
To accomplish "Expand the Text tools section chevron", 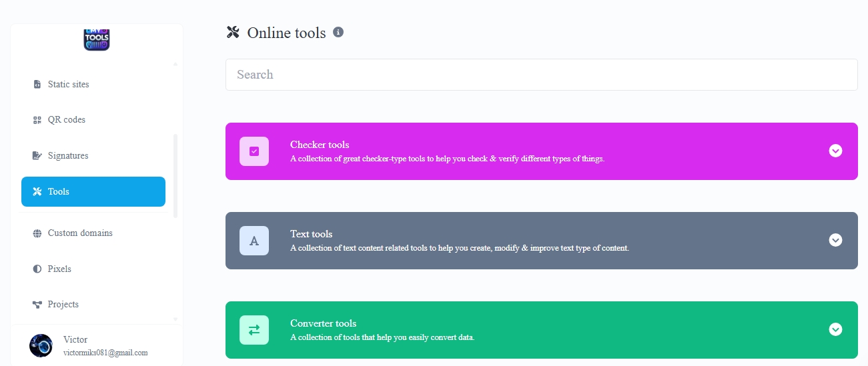I will pyautogui.click(x=835, y=240).
